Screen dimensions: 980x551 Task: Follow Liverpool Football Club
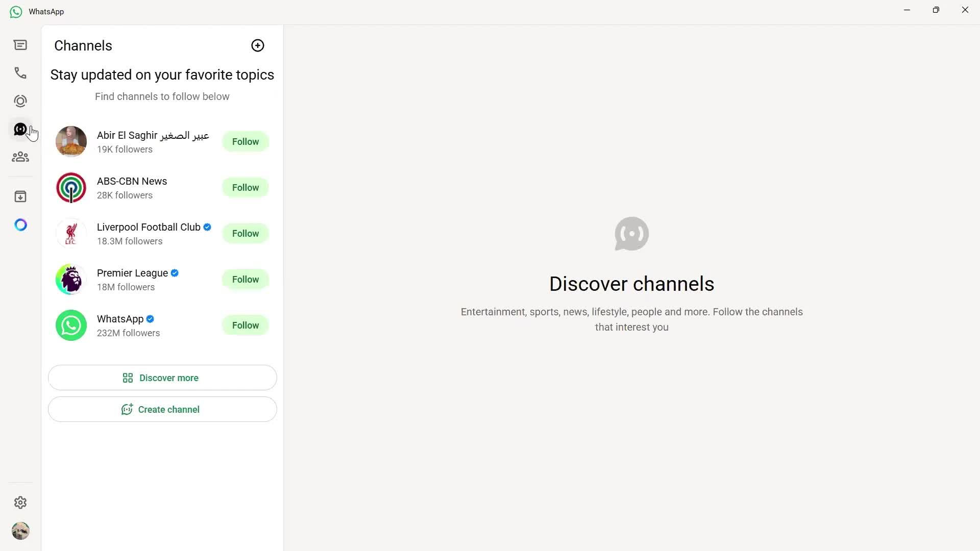tap(245, 233)
